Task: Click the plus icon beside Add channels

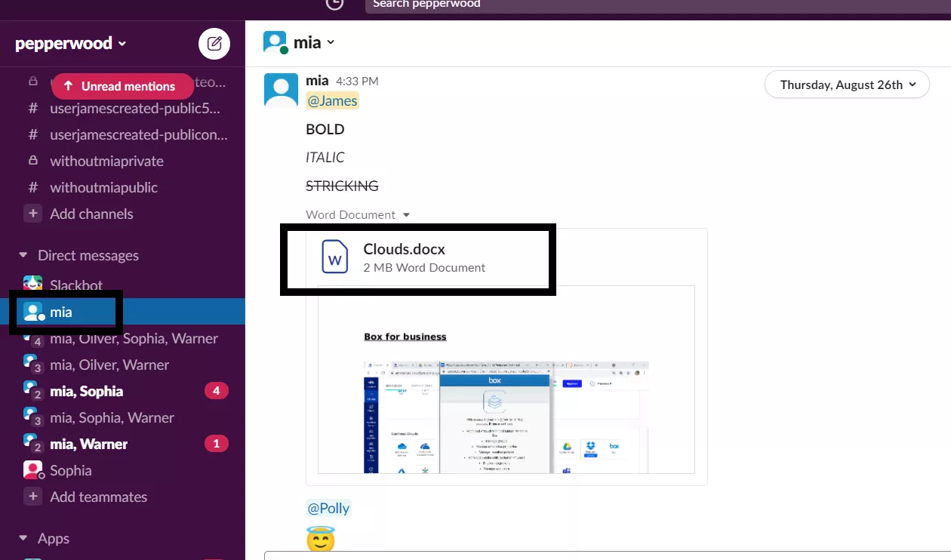Action: [33, 214]
